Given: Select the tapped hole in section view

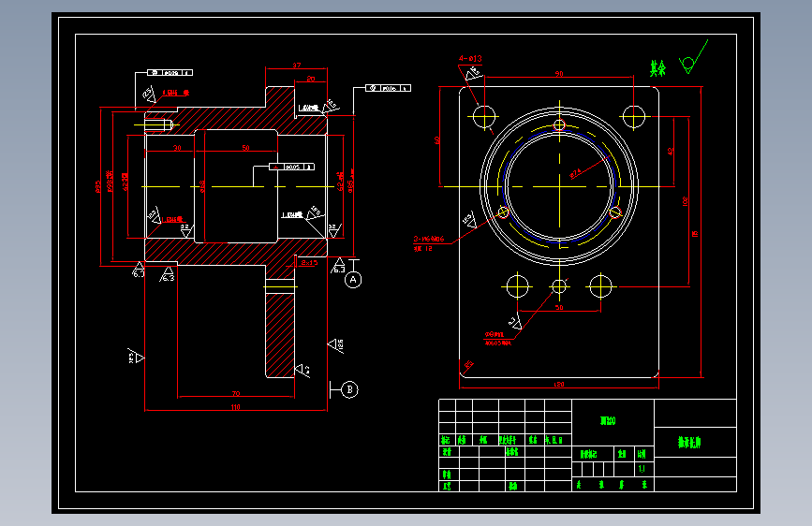Looking at the screenshot, I should coord(158,124).
